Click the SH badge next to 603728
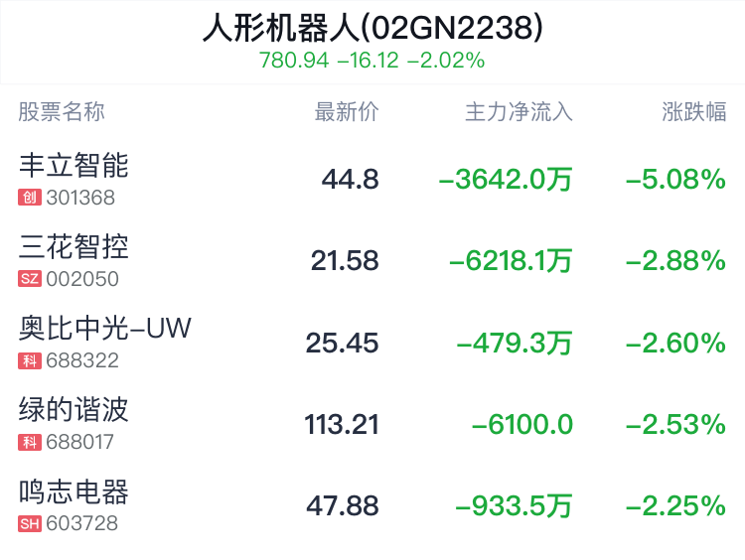The image size is (745, 560). point(30,524)
